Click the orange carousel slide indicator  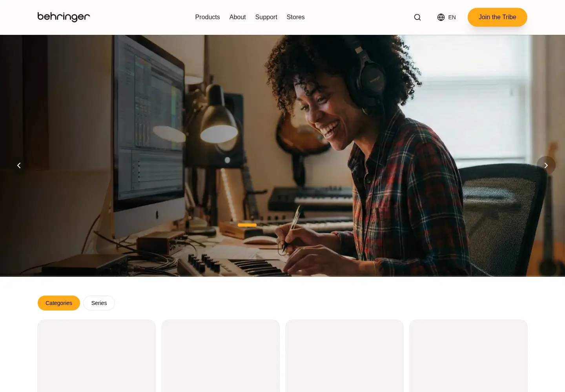click(247, 225)
